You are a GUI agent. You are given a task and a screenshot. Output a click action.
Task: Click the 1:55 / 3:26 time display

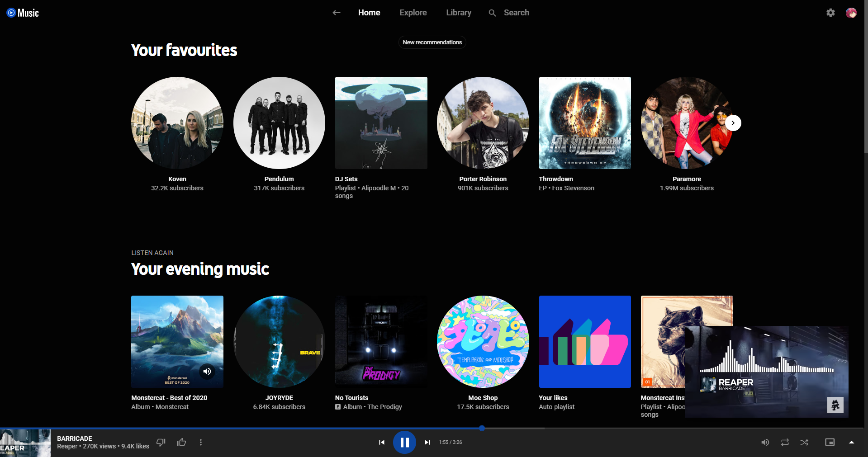(450, 442)
